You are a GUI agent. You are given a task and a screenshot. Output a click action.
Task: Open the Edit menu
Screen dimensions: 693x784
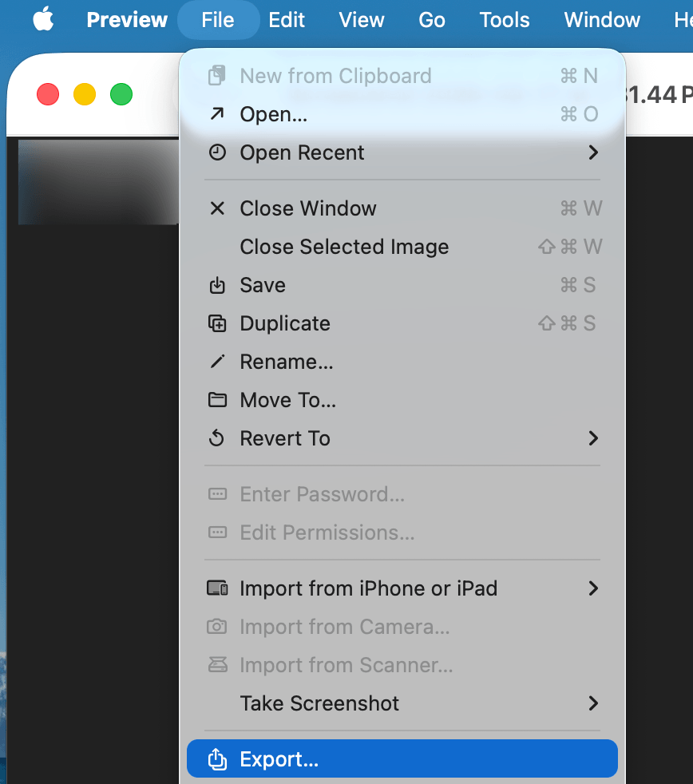coord(287,20)
